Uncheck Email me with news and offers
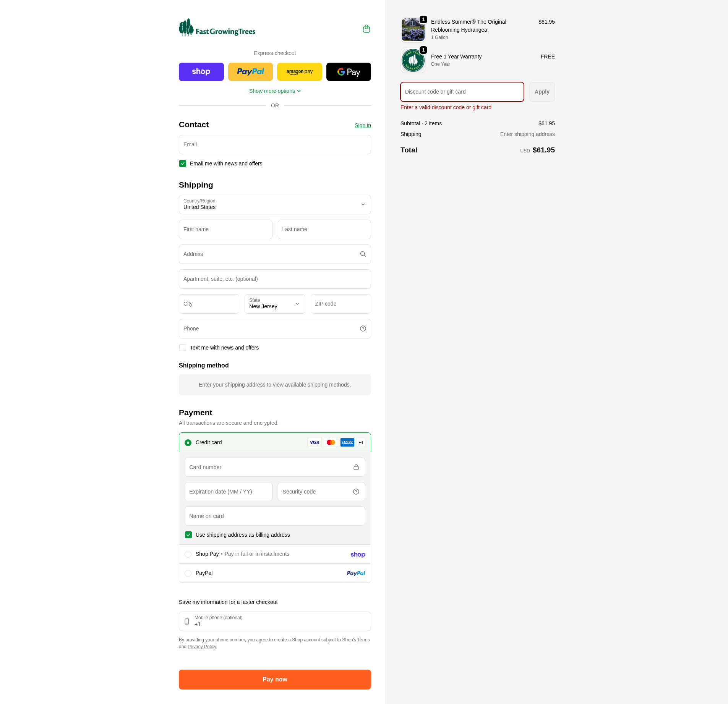Image resolution: width=728 pixels, height=704 pixels. coord(183,163)
